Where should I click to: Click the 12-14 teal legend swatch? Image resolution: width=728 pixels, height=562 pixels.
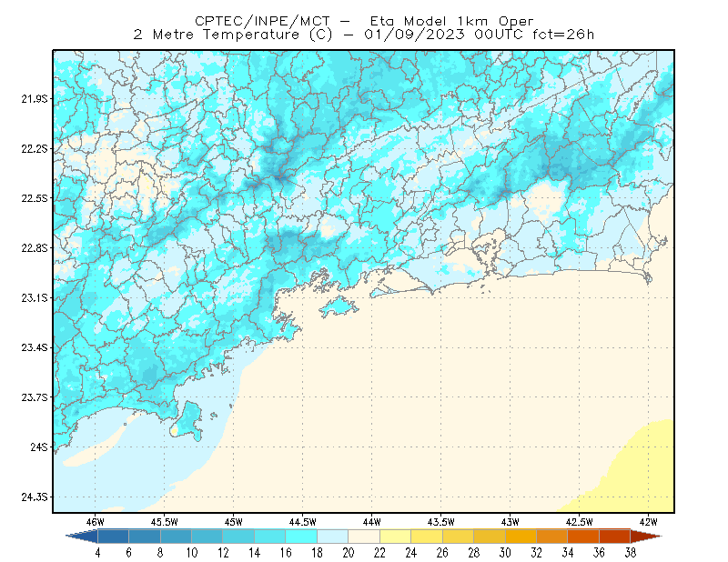[x=238, y=537]
